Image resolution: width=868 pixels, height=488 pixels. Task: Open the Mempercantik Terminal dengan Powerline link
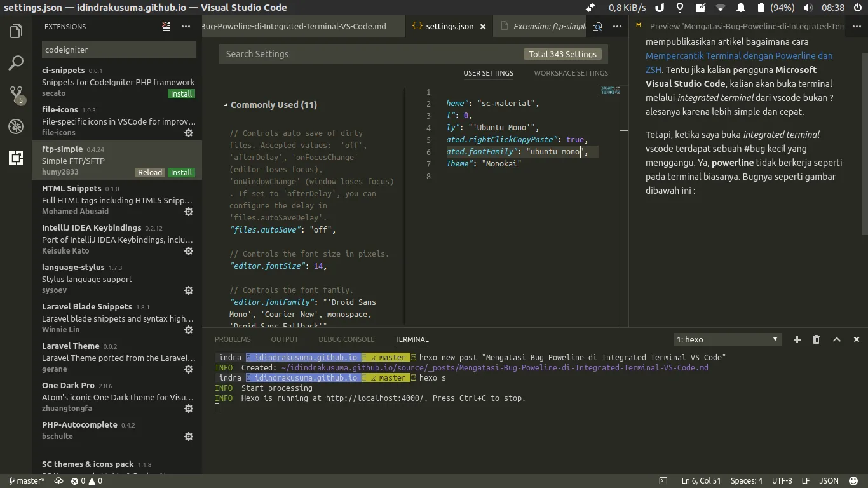[x=739, y=62]
